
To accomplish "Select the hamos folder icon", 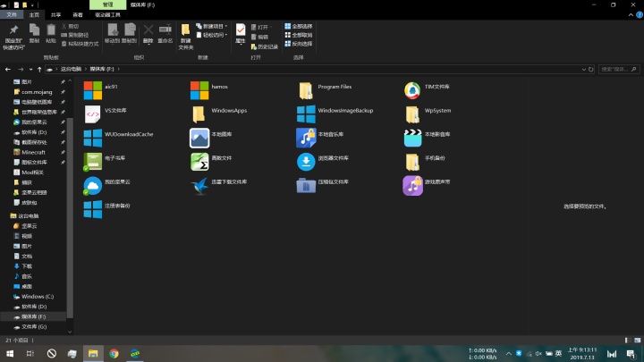I will 199,90.
